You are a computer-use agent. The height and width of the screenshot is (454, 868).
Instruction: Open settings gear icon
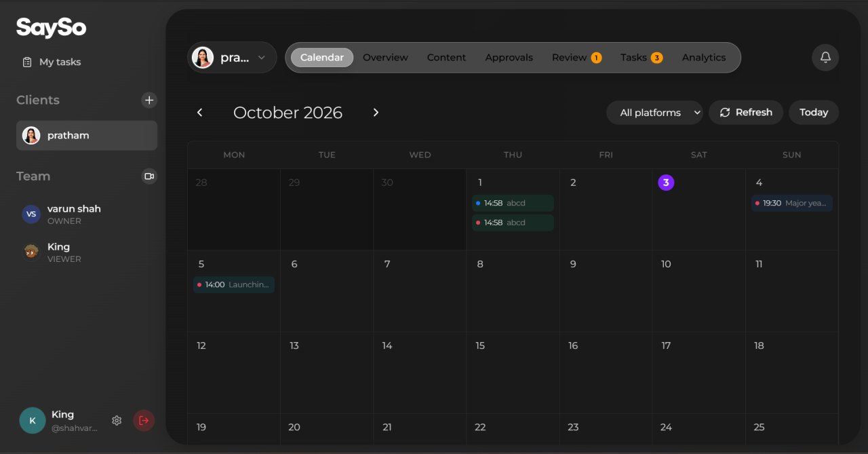pos(117,421)
